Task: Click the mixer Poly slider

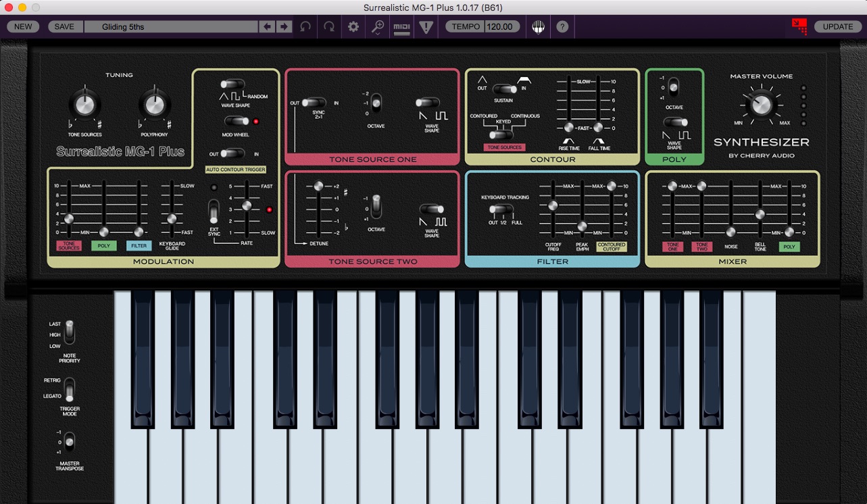Action: coord(789,232)
